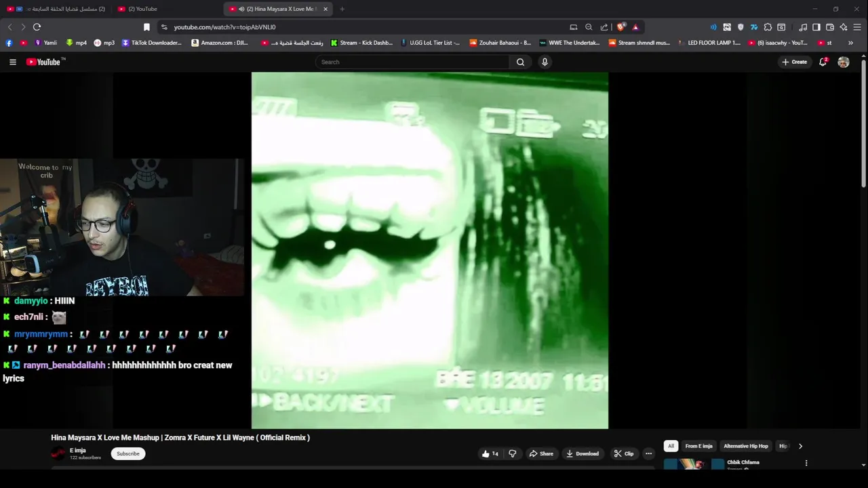Click the blue sound wave extension icon
The height and width of the screenshot is (488, 868).
(713, 27)
